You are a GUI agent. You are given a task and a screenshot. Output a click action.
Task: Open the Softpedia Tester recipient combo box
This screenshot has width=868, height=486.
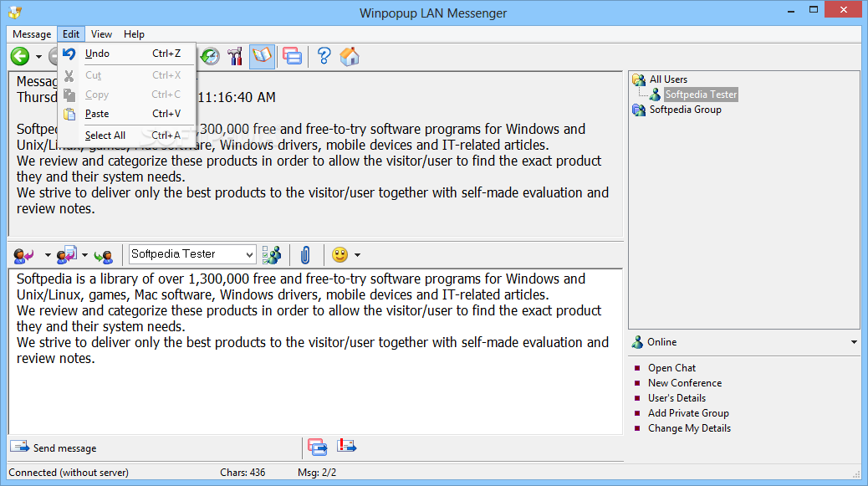tap(192, 254)
